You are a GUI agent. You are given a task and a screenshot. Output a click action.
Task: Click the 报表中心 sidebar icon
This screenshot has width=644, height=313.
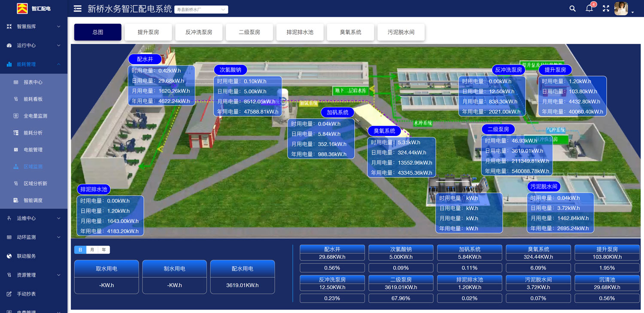[x=16, y=82]
